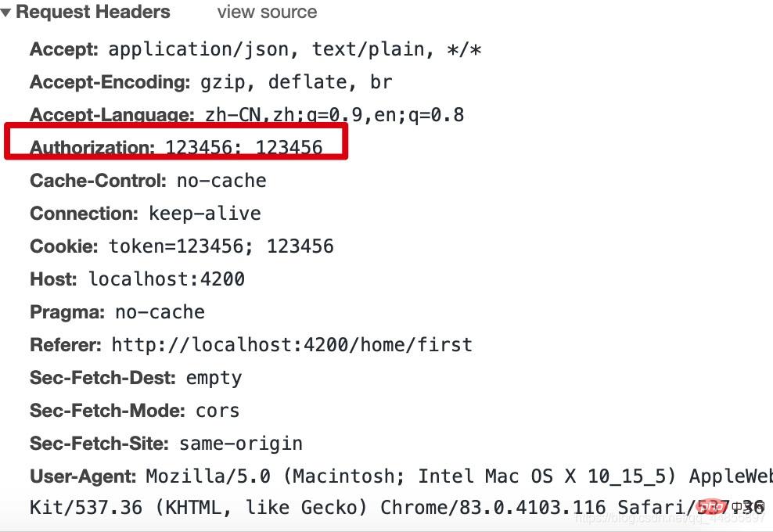Select the Pragma no-cache row
The width and height of the screenshot is (773, 532).
(117, 312)
